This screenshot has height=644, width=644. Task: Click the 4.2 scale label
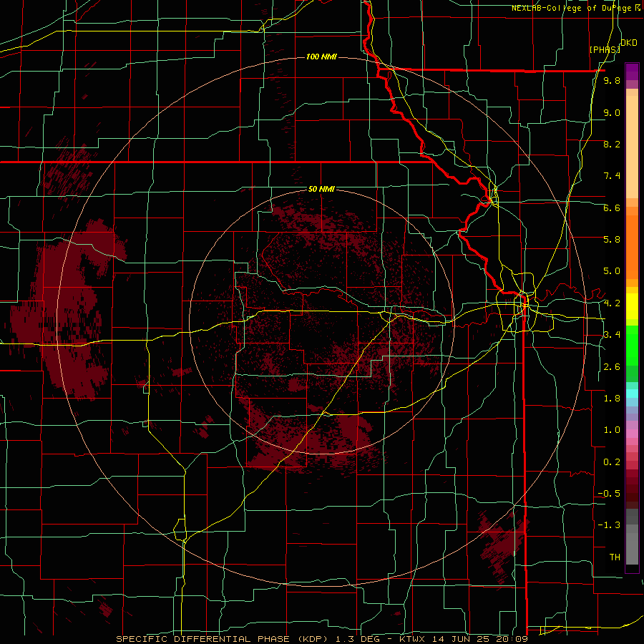[x=612, y=303]
